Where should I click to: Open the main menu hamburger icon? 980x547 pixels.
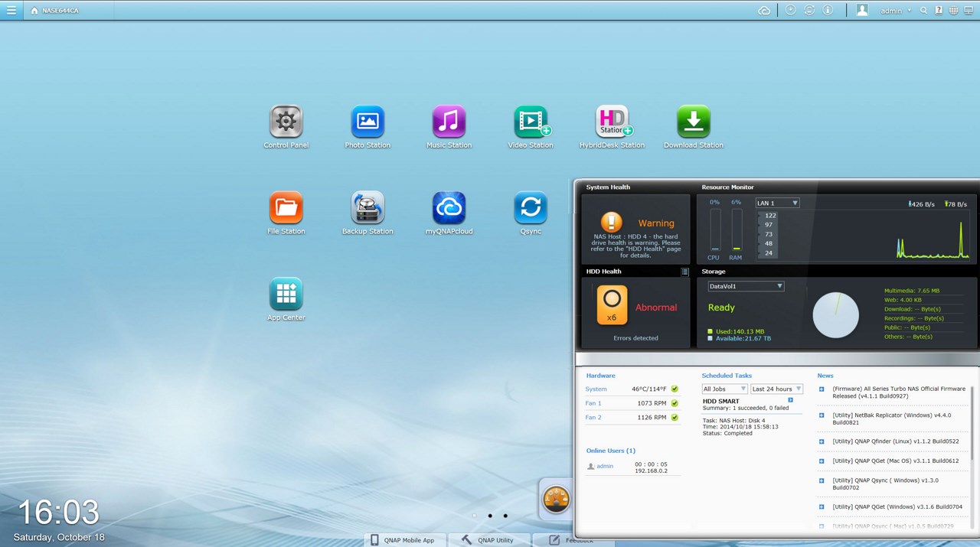[11, 10]
